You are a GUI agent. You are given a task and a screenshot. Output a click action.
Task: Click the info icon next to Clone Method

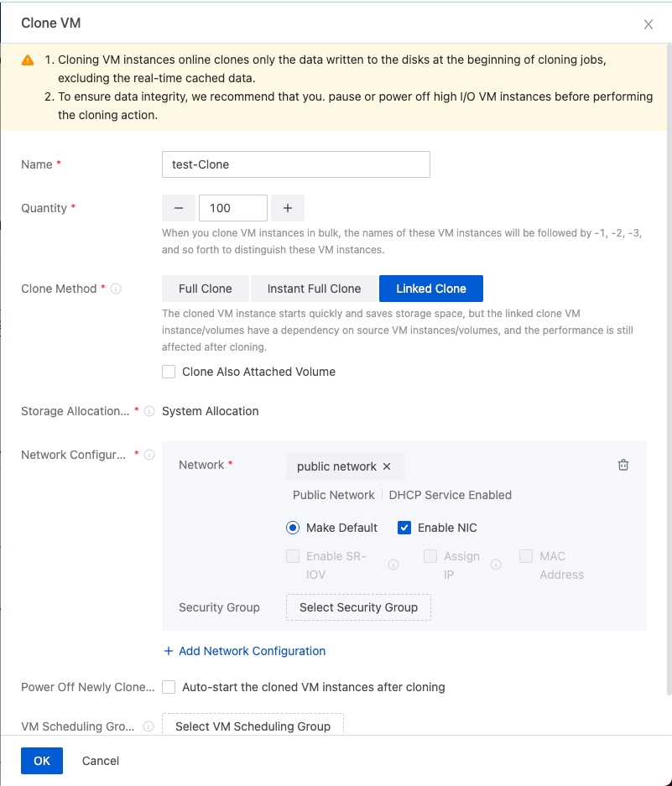[x=116, y=289]
